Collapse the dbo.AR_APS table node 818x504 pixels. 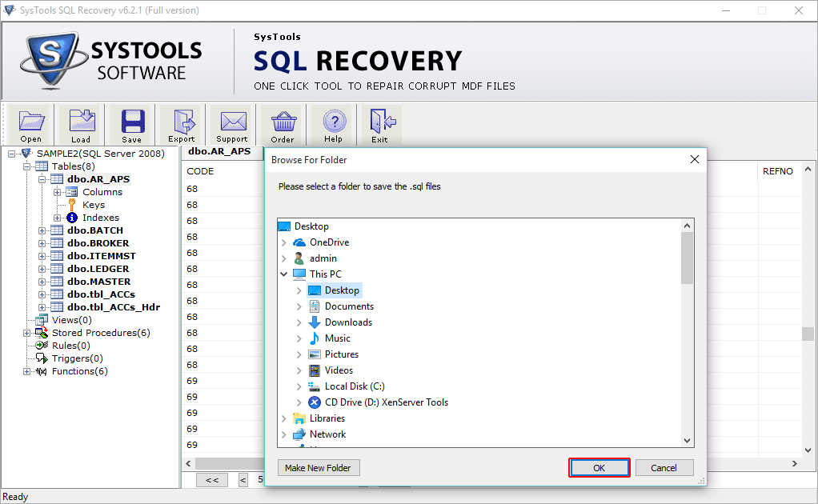42,178
